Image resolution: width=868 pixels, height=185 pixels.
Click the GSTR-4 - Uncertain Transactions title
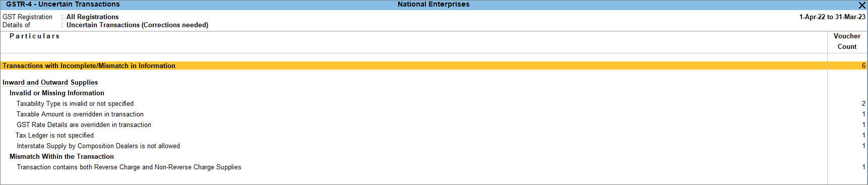coord(63,4)
